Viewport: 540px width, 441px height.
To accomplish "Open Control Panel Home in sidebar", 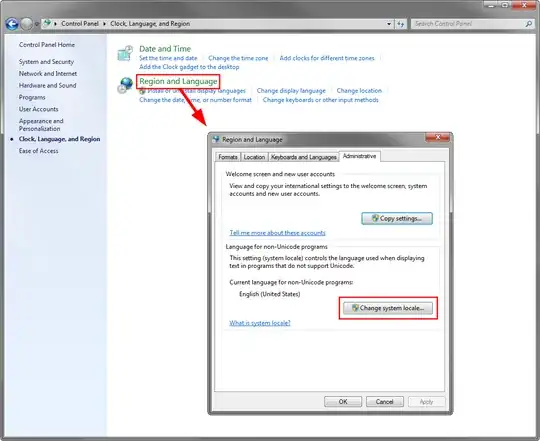I will click(x=47, y=45).
